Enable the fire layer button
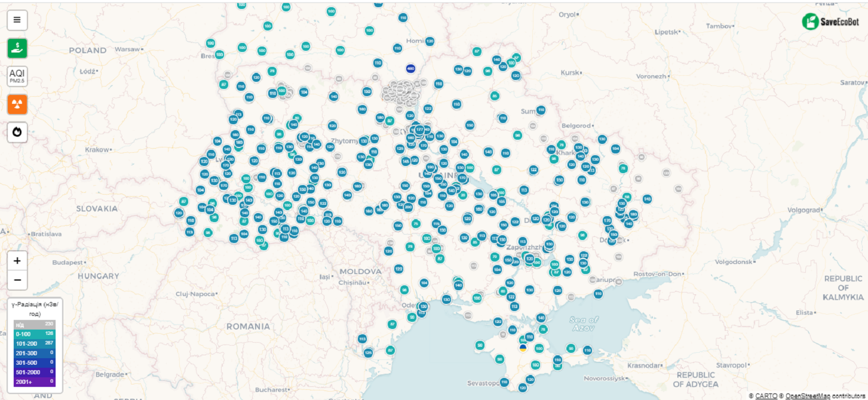Image resolution: width=868 pixels, height=400 pixels. (17, 132)
